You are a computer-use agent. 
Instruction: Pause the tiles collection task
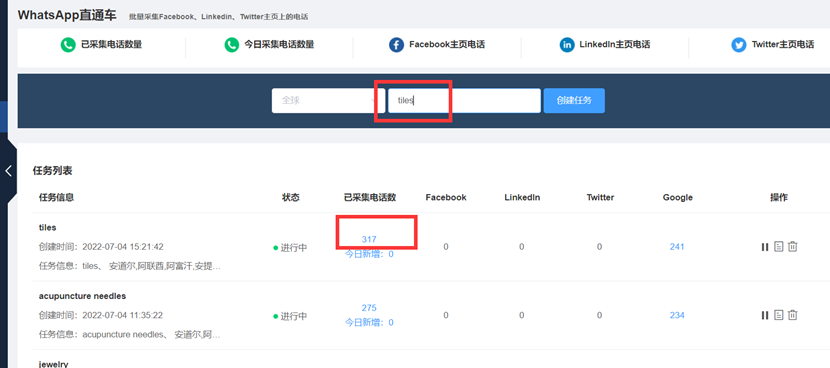click(x=764, y=247)
